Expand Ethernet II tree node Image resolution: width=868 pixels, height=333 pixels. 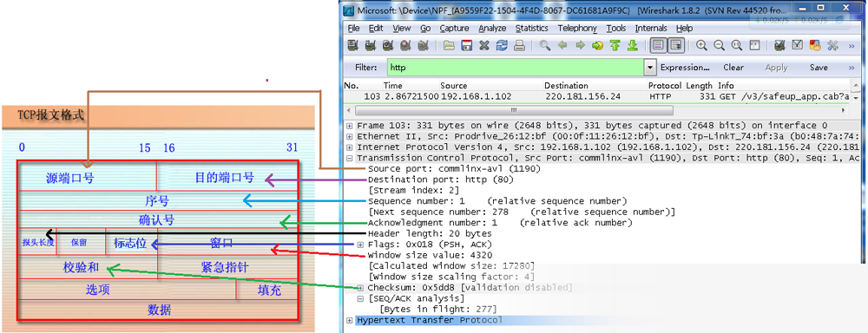pos(349,136)
